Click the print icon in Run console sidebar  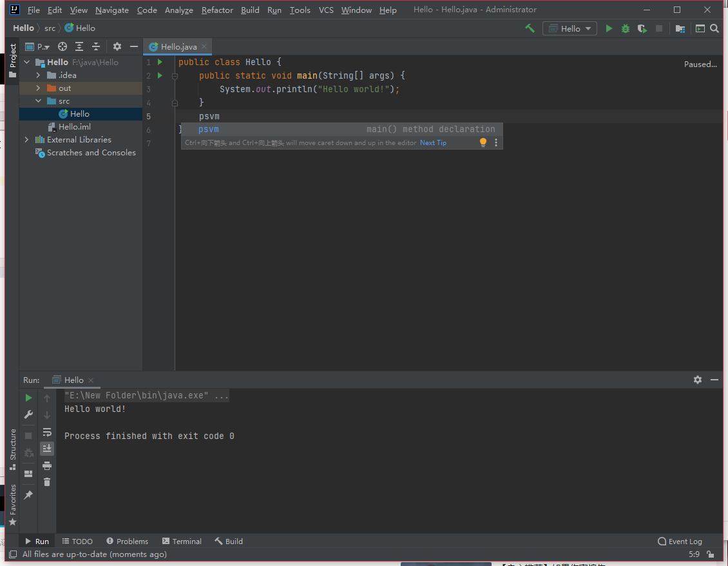(x=47, y=465)
